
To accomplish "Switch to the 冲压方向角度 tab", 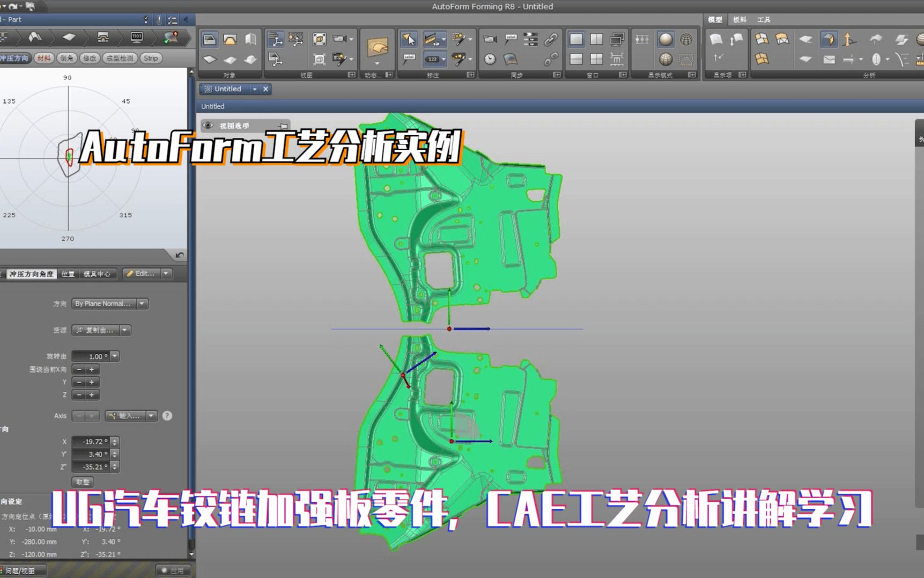I will (32, 274).
